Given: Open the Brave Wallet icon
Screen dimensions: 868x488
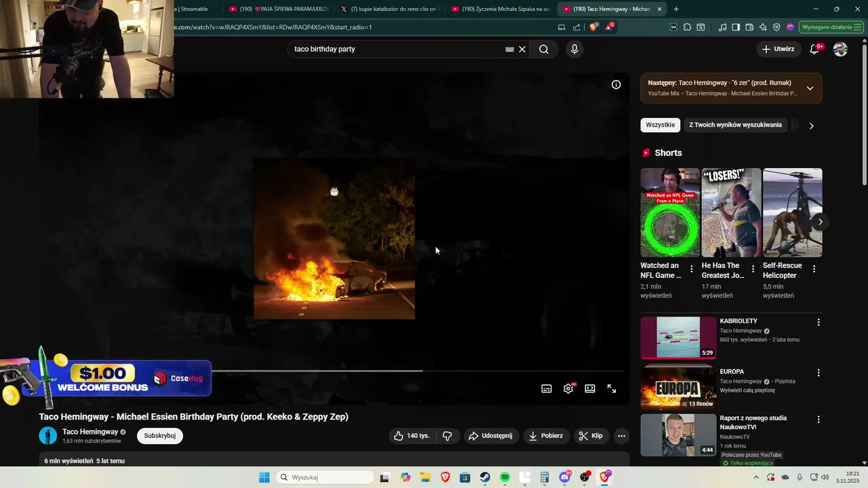Looking at the screenshot, I should (x=749, y=27).
